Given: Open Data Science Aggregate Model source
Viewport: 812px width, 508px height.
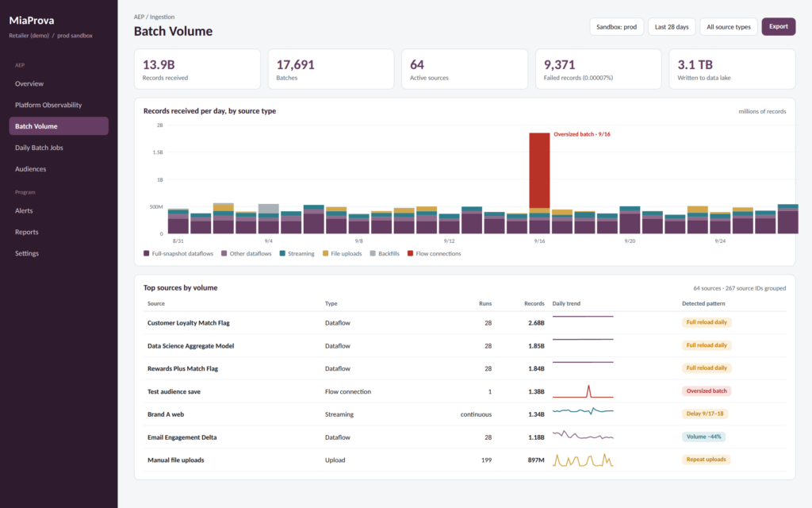Looking at the screenshot, I should click(x=190, y=346).
